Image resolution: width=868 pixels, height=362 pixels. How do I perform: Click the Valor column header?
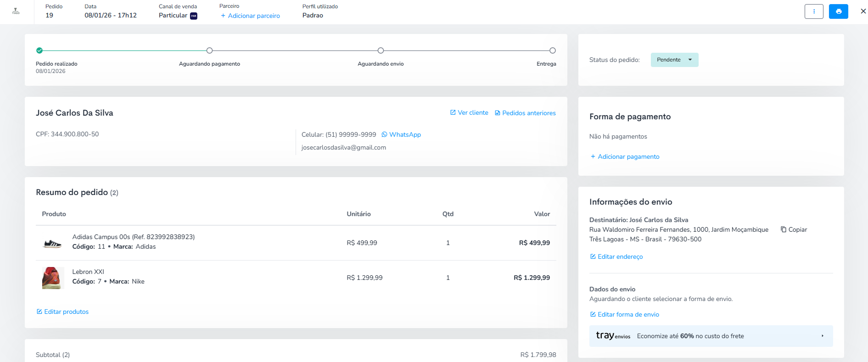(542, 214)
